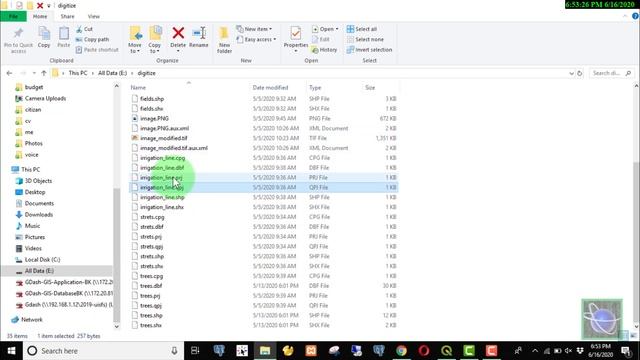Click the taskbar Search here box
Image resolution: width=640 pixels, height=360 pixels.
click(x=104, y=351)
